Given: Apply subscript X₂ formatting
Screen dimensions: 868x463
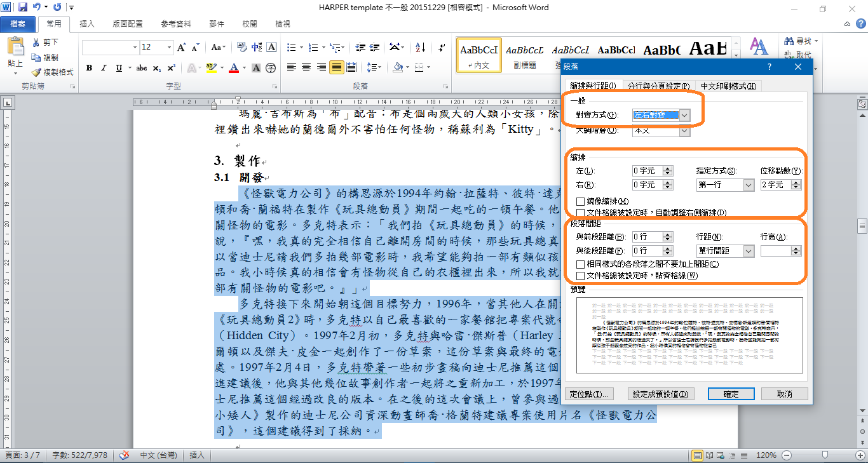Looking at the screenshot, I should [157, 68].
